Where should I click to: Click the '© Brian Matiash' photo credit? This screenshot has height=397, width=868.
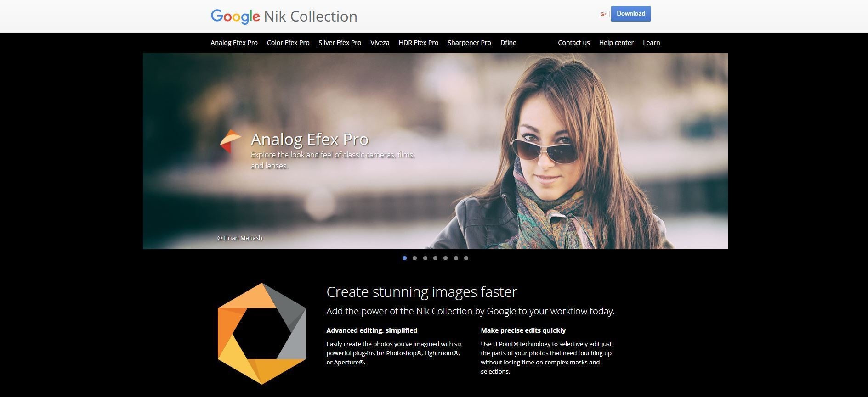tap(240, 238)
